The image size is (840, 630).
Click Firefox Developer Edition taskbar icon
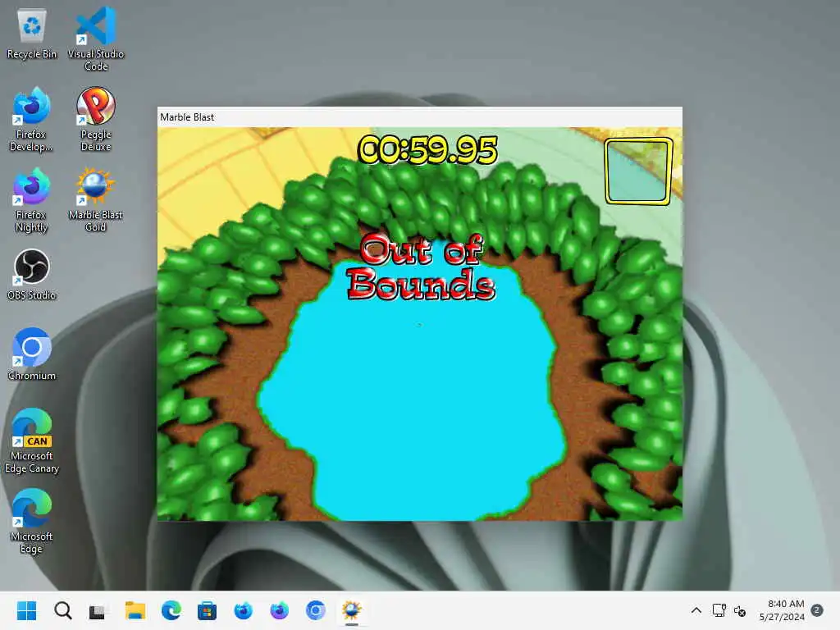point(243,610)
